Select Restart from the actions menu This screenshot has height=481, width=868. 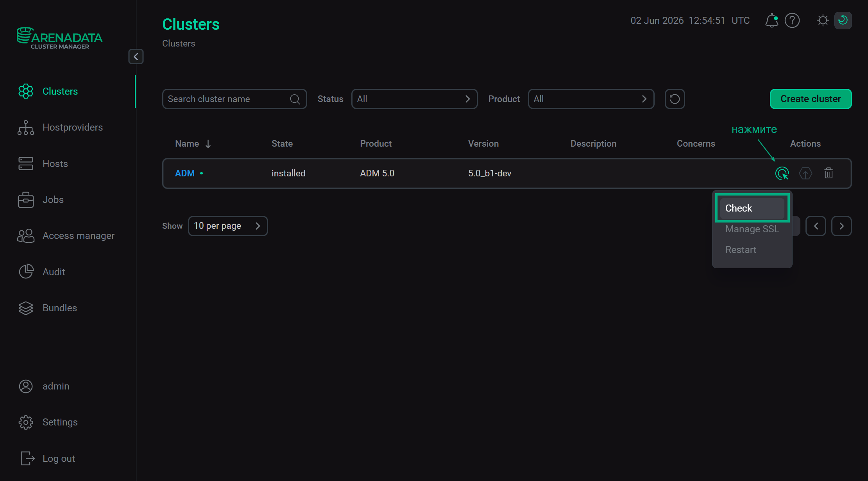(x=752, y=250)
